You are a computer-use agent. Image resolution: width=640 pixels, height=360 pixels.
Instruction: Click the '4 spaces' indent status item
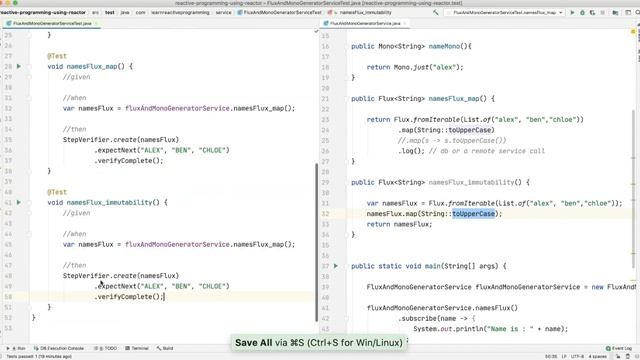[598, 356]
